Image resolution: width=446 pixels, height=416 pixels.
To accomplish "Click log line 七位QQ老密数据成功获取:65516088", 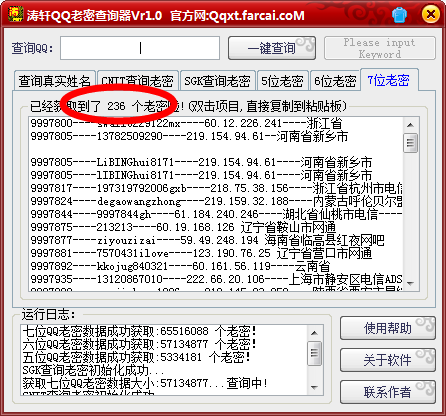I will coord(139,331).
